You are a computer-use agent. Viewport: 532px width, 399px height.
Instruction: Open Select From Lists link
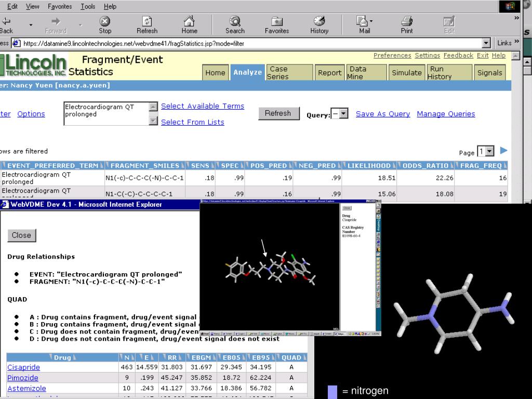point(192,122)
